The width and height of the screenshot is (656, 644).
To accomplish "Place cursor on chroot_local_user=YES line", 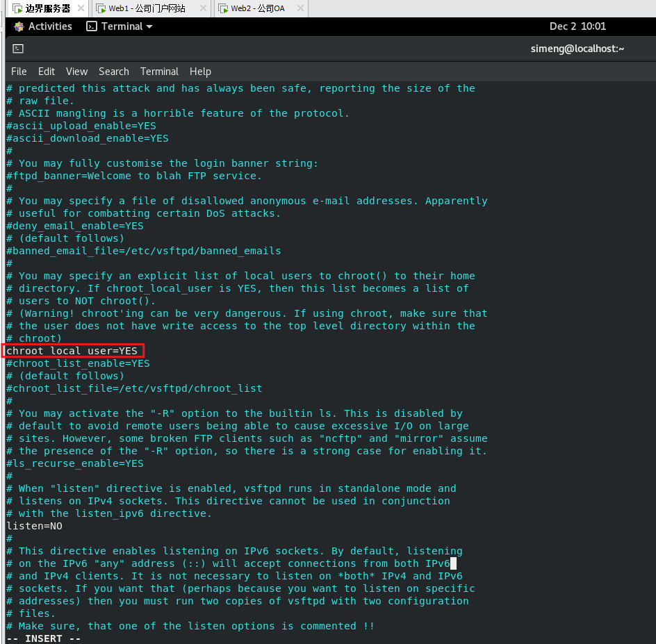I will 72,351.
